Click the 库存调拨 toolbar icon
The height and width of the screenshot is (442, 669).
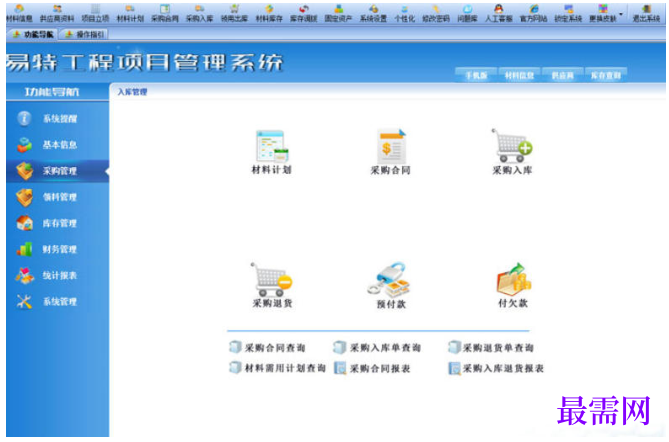click(304, 13)
